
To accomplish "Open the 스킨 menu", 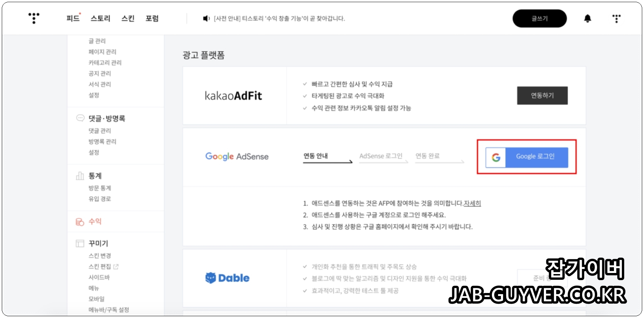I will coord(128,18).
